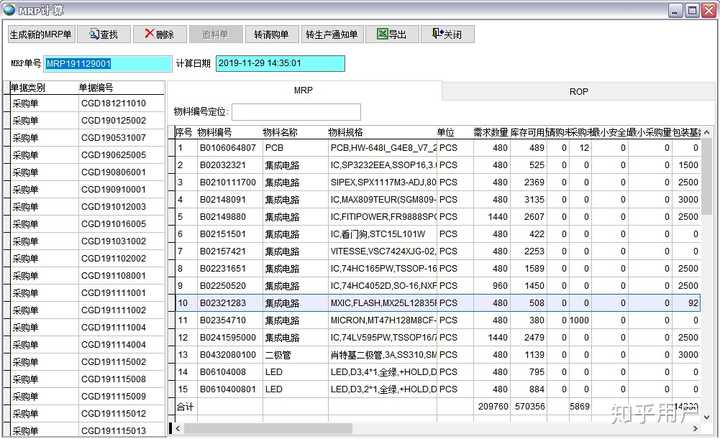The height and width of the screenshot is (439, 720).
Task: Click material number B0432080100
Action: pyautogui.click(x=228, y=355)
